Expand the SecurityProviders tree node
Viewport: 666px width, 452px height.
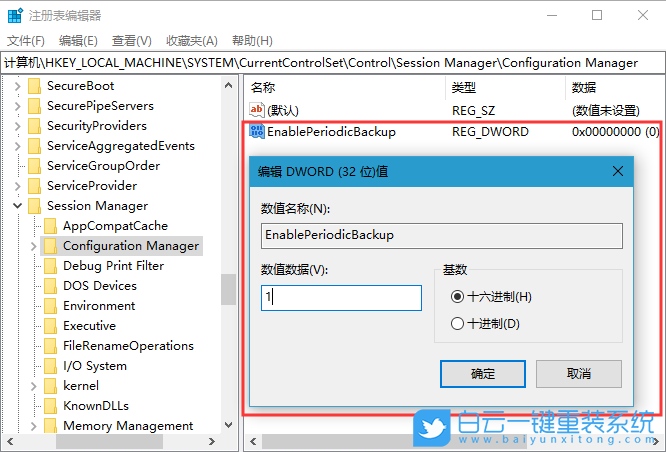click(17, 126)
